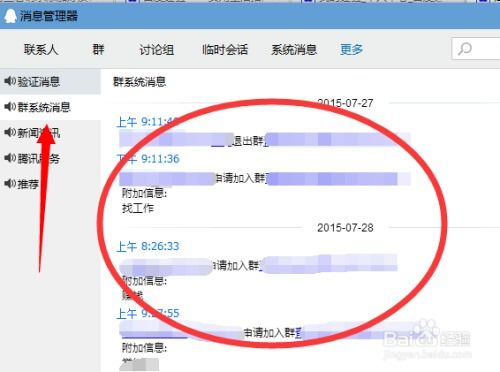Select 推荐 in sidebar

click(50, 184)
